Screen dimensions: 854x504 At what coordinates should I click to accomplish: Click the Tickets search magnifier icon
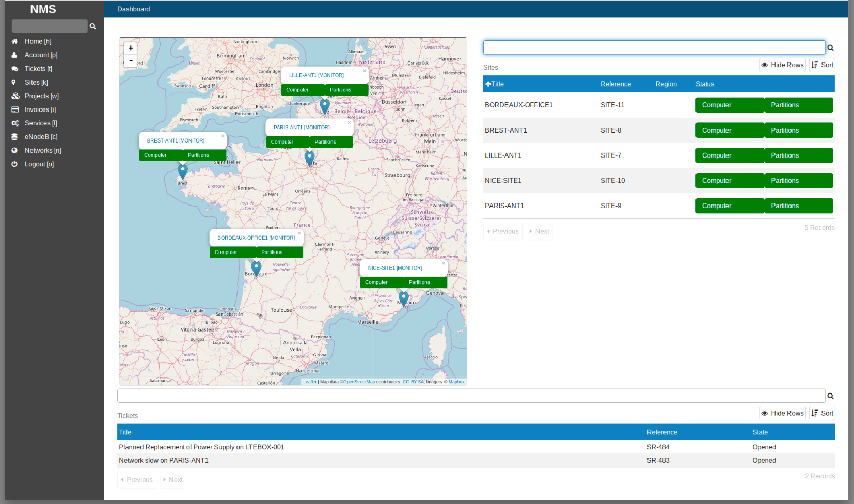pyautogui.click(x=830, y=397)
